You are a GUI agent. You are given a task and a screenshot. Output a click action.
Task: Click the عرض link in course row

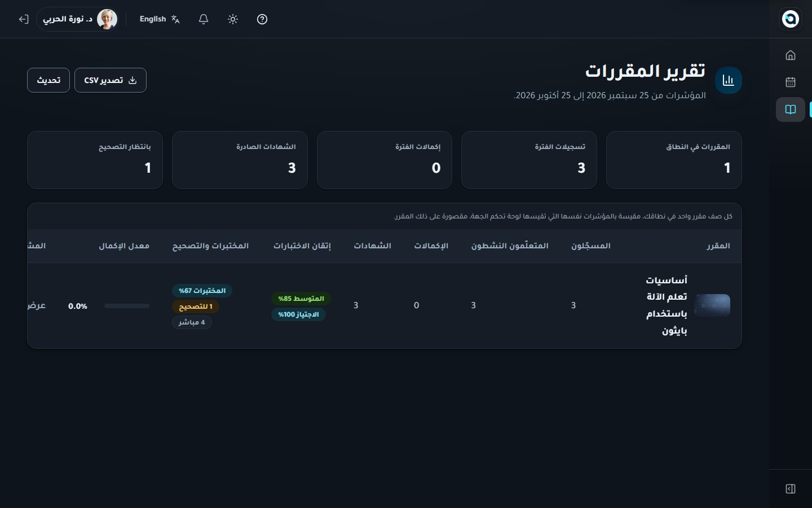pos(37,305)
